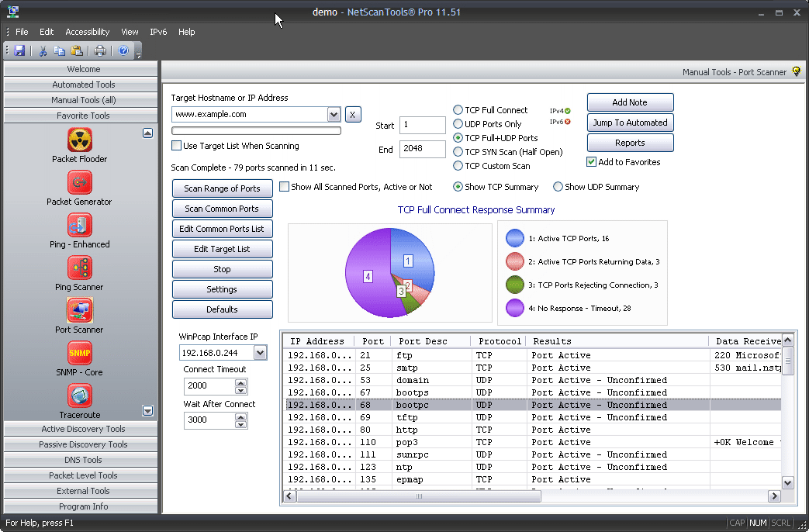The width and height of the screenshot is (809, 532).
Task: Click the End port input field
Action: tap(423, 149)
